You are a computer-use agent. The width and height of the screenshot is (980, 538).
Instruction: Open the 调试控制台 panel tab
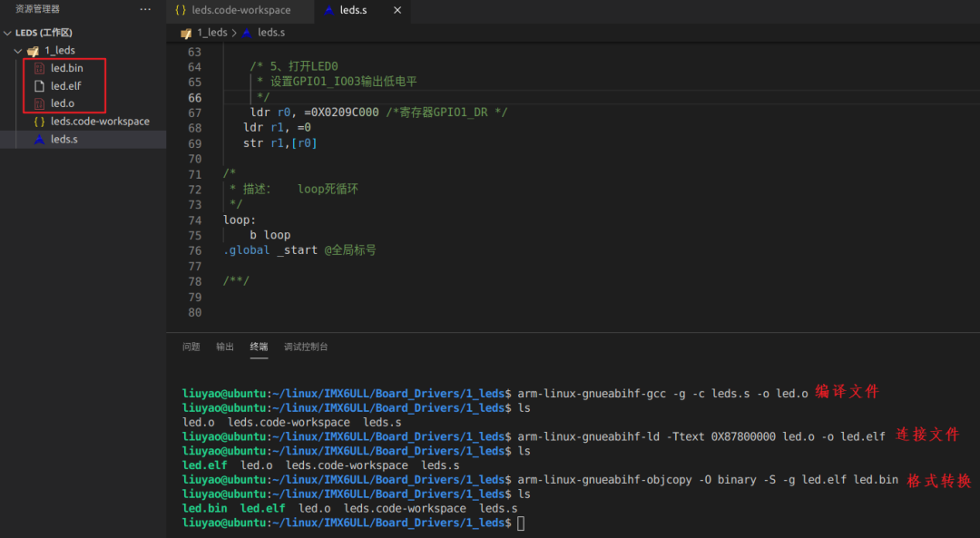(x=306, y=347)
